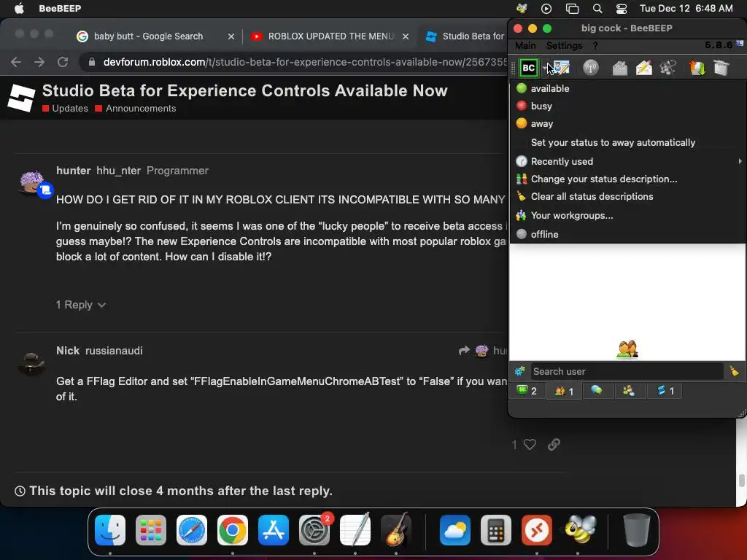
Task: Expand the Recently used submenu
Action: (627, 161)
